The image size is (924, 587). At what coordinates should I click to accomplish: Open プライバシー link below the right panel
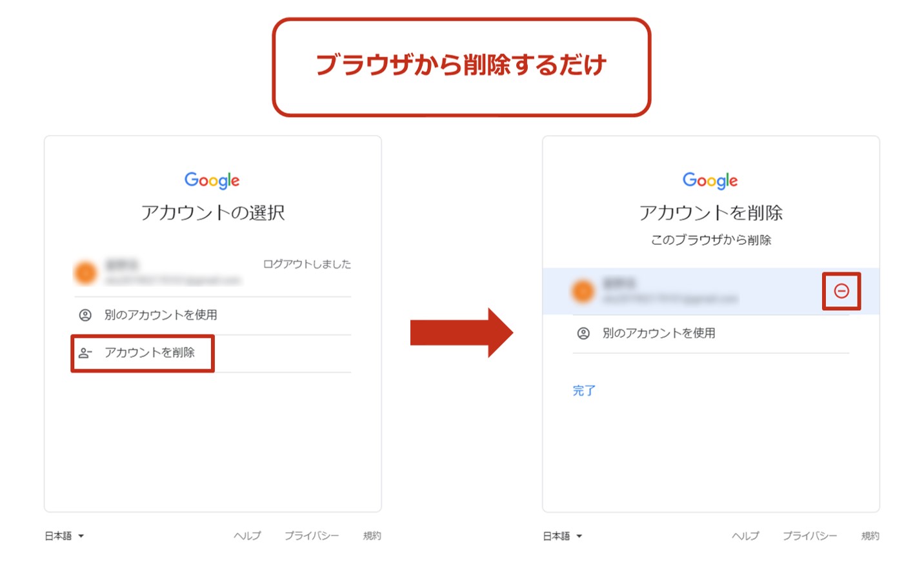(810, 536)
